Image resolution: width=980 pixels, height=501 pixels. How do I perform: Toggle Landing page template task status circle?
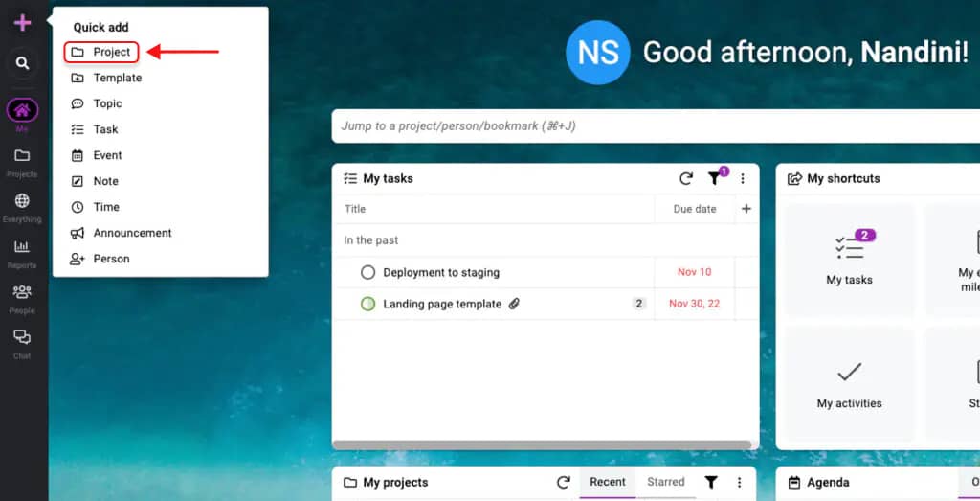click(x=367, y=305)
